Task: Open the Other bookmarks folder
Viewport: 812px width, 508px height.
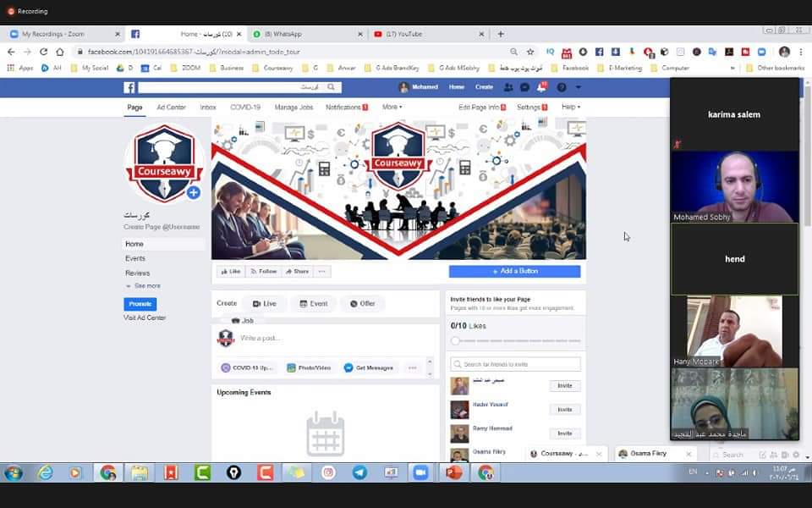Action: click(x=776, y=68)
